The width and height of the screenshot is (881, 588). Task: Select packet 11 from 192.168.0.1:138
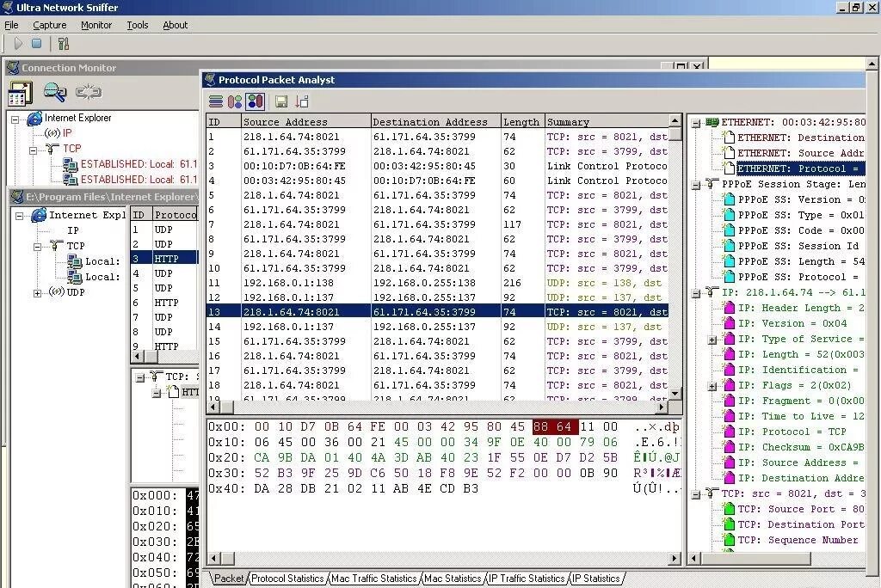tap(438, 283)
